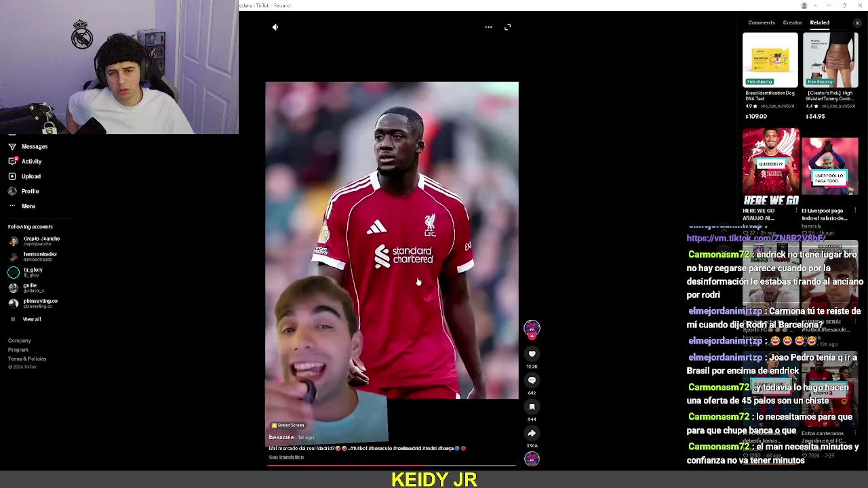Like the besacule video
The width and height of the screenshot is (868, 488).
(x=532, y=354)
